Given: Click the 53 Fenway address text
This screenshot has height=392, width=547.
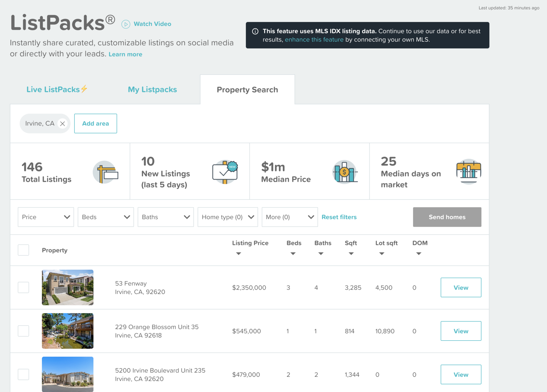Looking at the screenshot, I should [x=140, y=287].
